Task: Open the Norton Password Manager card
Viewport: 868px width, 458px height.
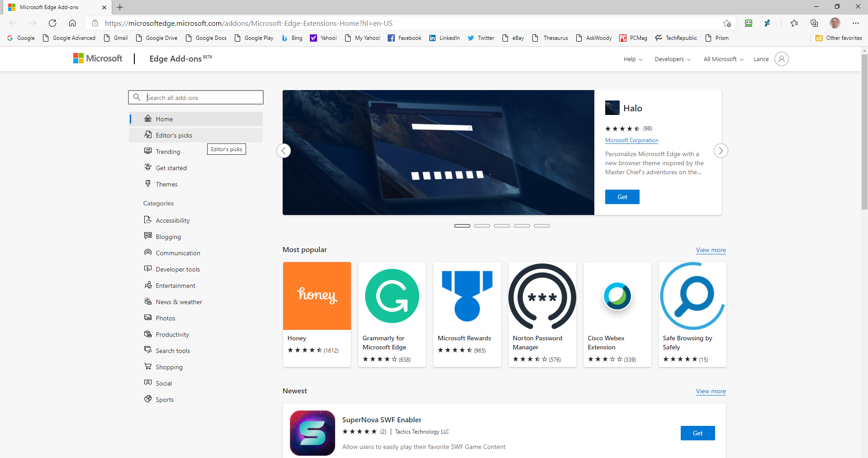Action: (x=542, y=315)
